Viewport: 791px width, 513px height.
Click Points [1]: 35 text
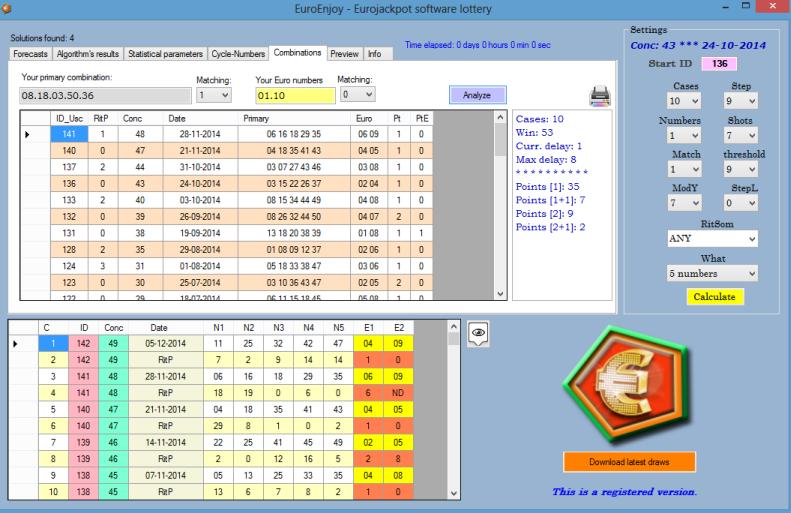[547, 187]
